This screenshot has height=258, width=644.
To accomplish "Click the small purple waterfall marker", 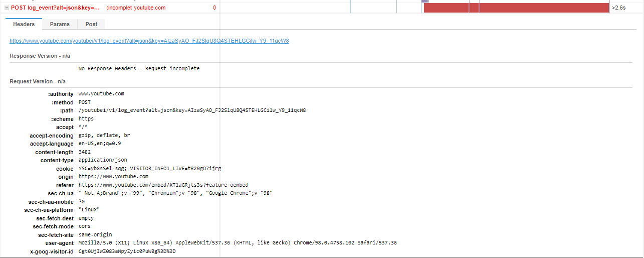I will [425, 1].
